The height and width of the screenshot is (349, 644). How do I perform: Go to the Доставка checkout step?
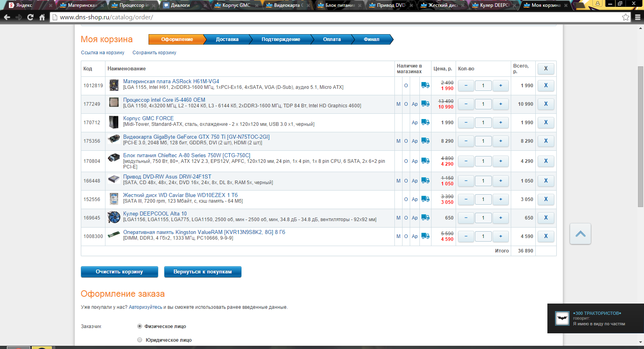[227, 39]
